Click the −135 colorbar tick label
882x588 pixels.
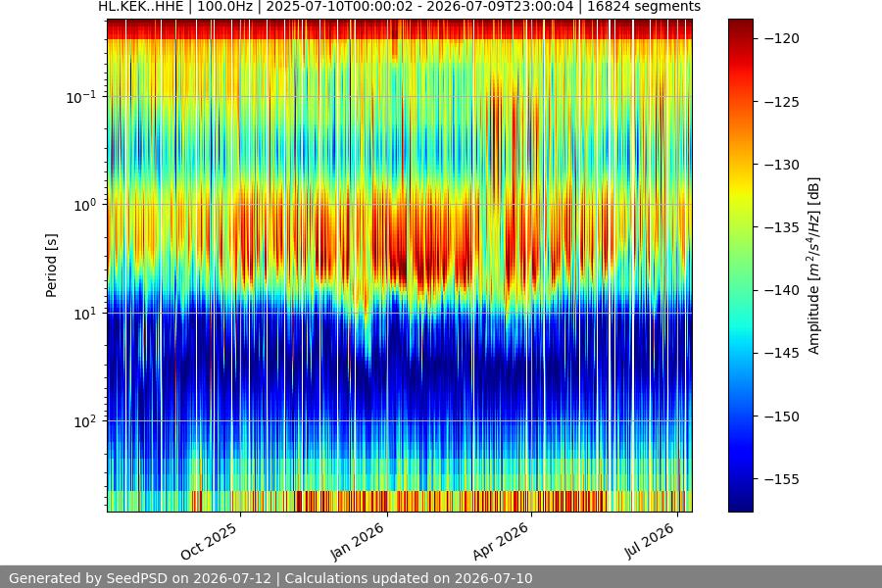[x=782, y=227]
